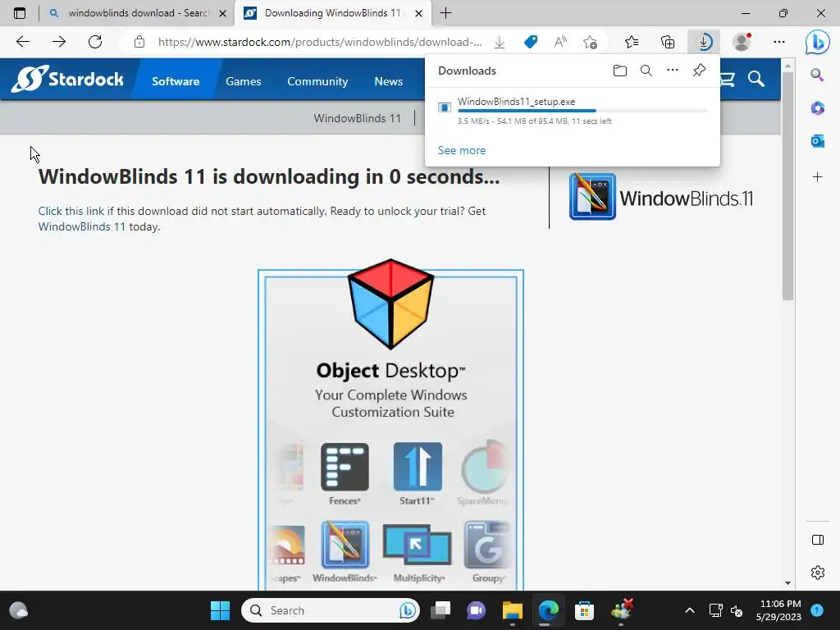Open the shopping price tag icon

coord(531,42)
